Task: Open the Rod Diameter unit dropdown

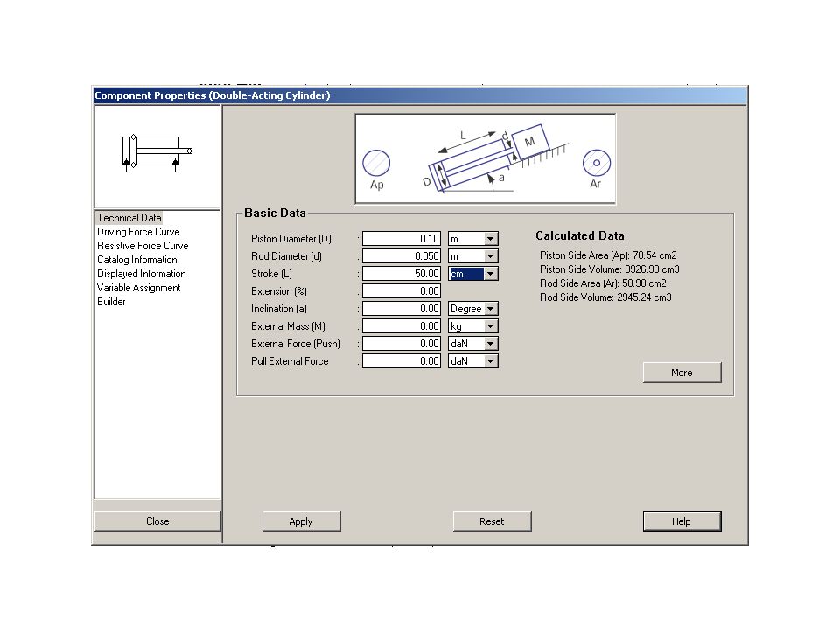Action: pos(490,256)
